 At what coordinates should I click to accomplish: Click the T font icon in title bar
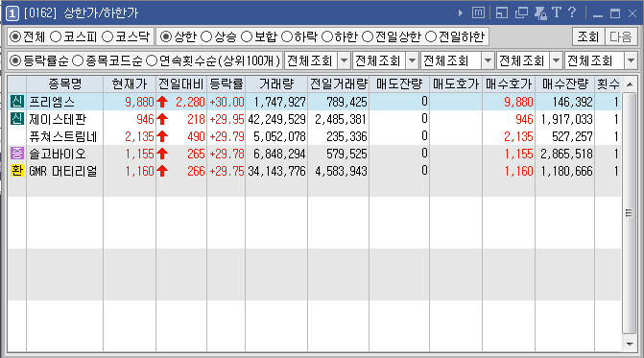pyautogui.click(x=557, y=12)
